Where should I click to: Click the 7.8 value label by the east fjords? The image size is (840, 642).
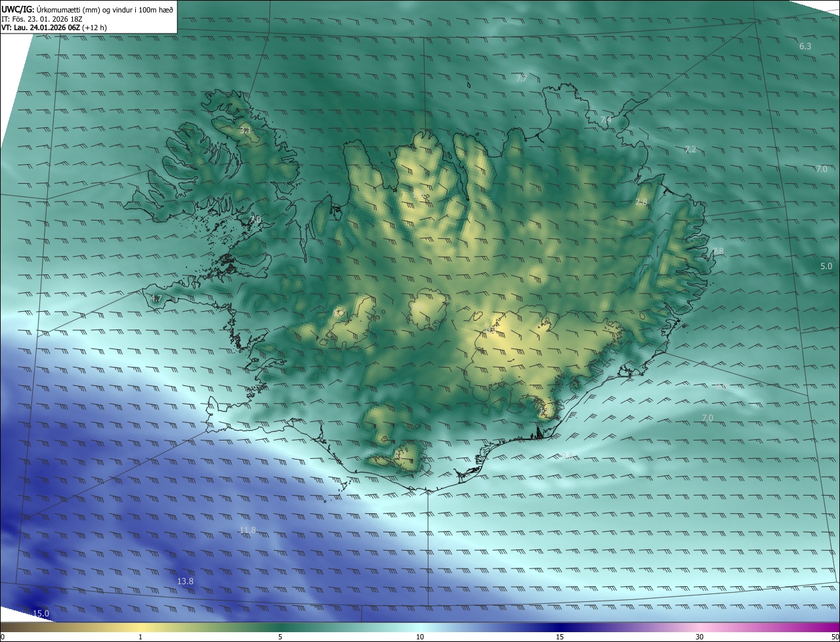point(718,251)
